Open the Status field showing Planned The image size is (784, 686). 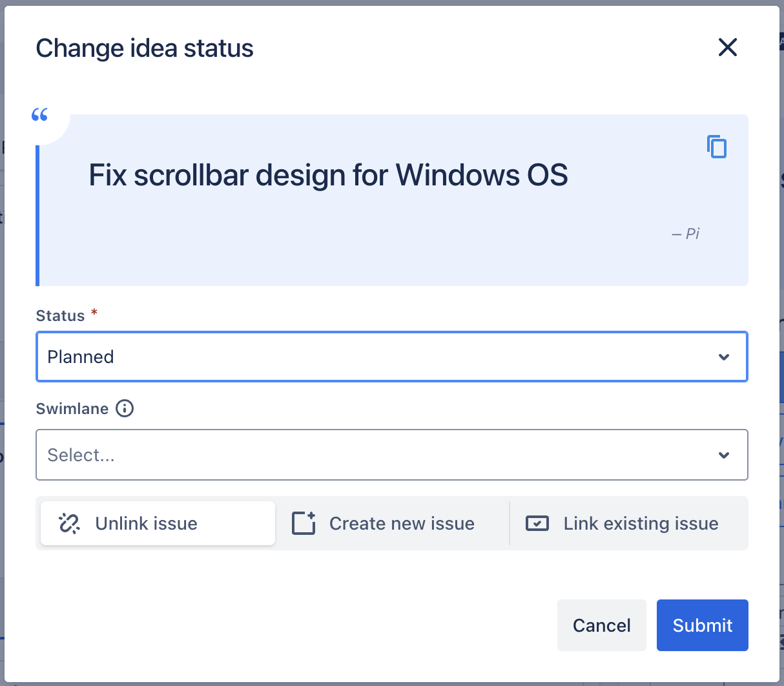[x=375, y=357]
